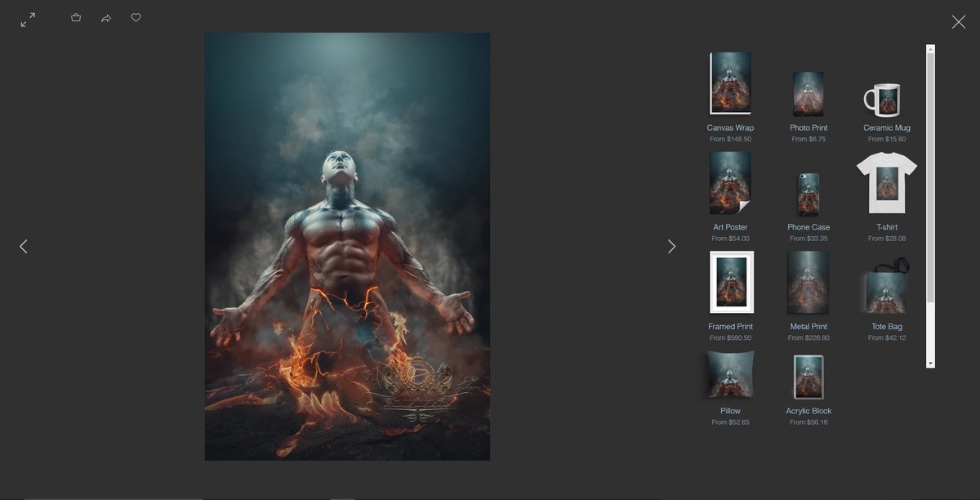
Task: Open the Pillow label link
Action: [x=731, y=411]
